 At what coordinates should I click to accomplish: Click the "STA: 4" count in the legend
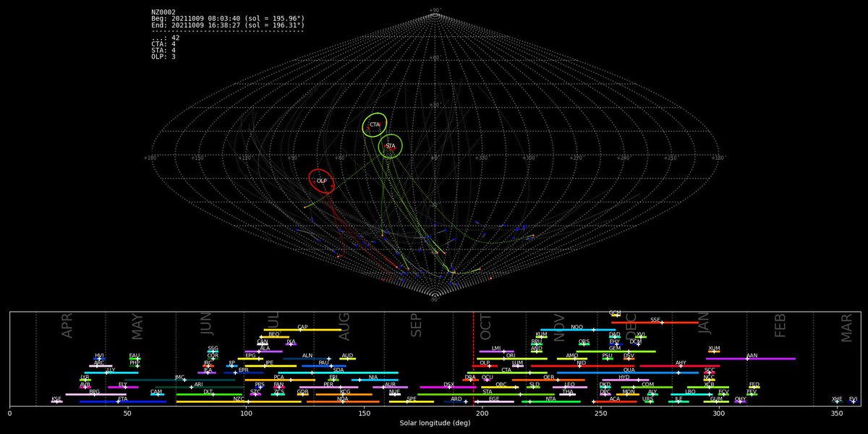tap(163, 50)
